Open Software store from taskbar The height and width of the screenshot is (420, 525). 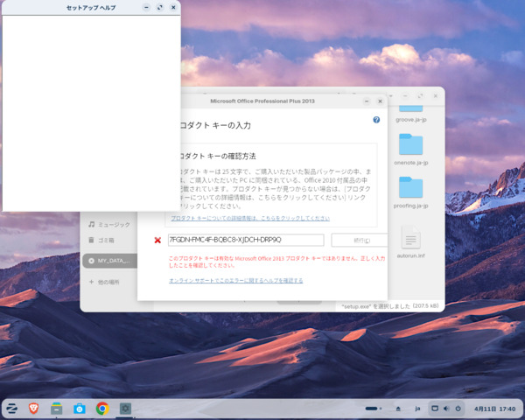point(80,409)
